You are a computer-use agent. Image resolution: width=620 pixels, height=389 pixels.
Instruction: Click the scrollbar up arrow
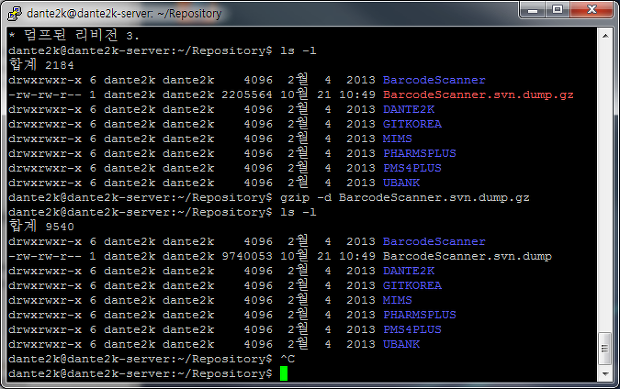(x=605, y=36)
